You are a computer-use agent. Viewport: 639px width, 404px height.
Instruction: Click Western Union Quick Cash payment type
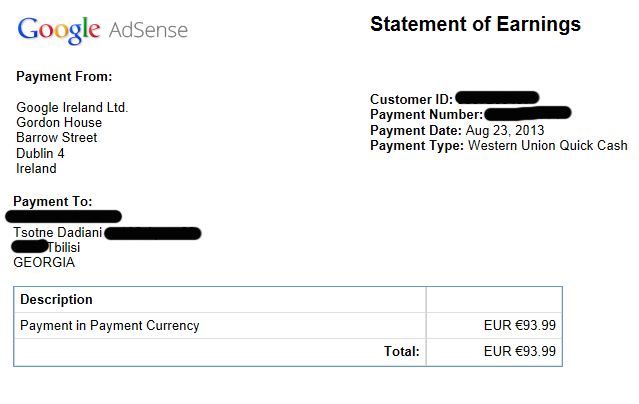(x=547, y=145)
